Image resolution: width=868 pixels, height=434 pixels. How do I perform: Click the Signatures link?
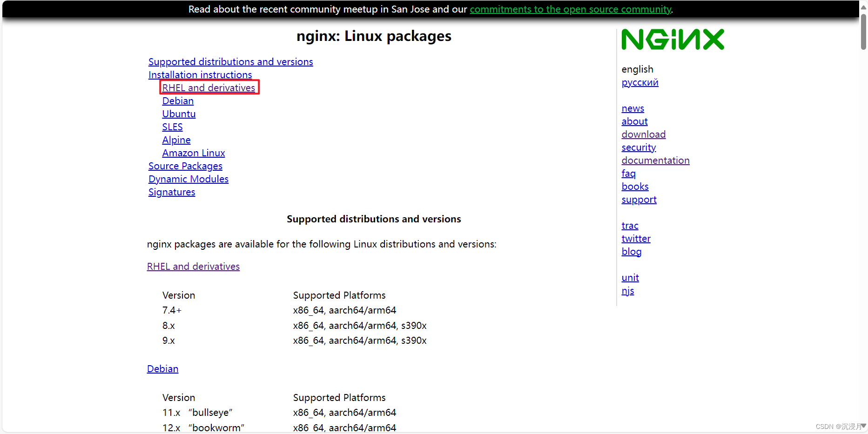point(171,192)
